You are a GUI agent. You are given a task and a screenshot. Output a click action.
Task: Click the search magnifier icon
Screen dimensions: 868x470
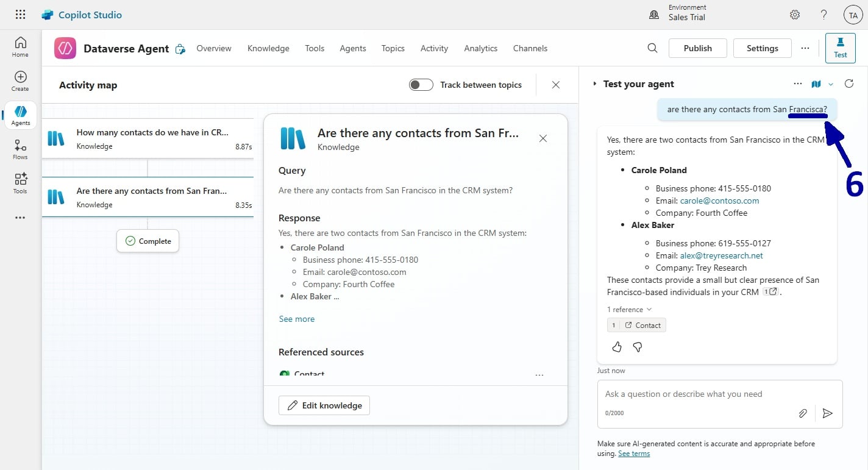pos(652,48)
